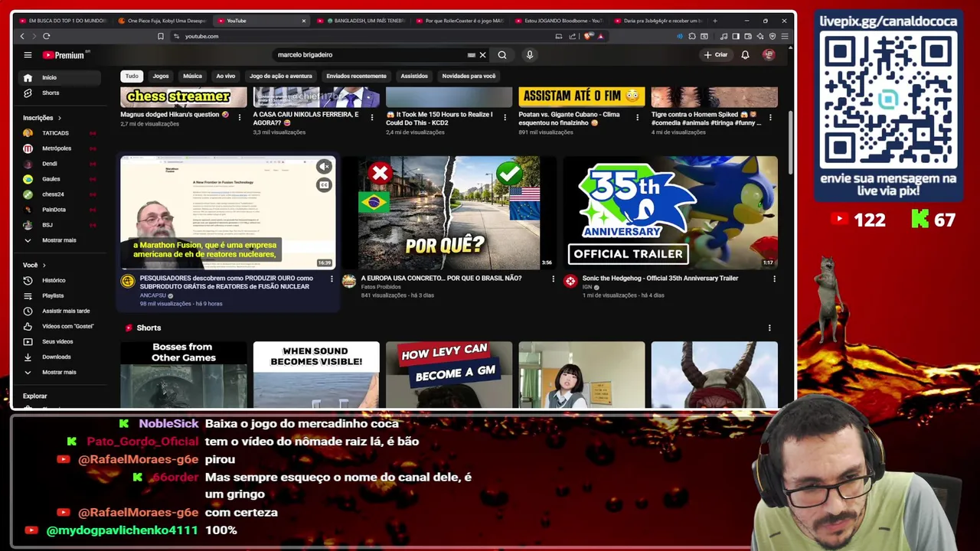
Task: Expand the Você section chevron
Action: tap(44, 265)
